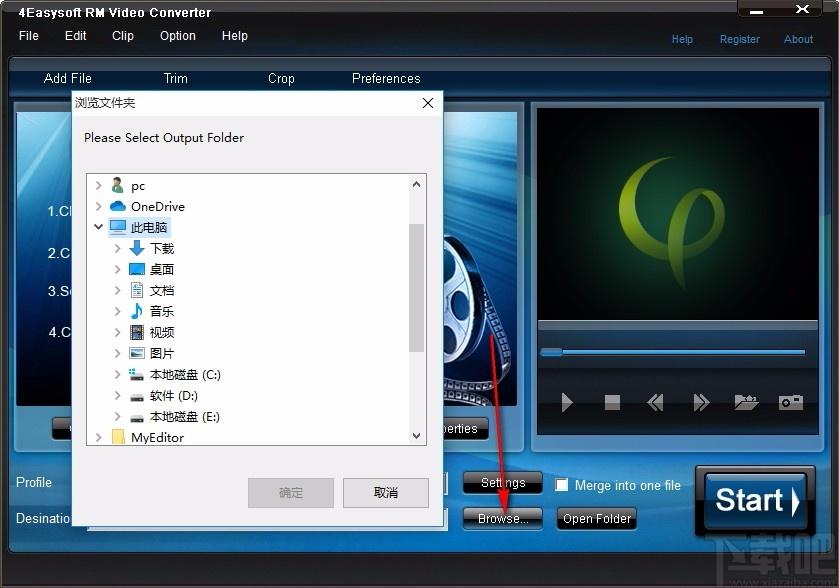Open the Option menu
This screenshot has height=588, width=839.
click(178, 36)
